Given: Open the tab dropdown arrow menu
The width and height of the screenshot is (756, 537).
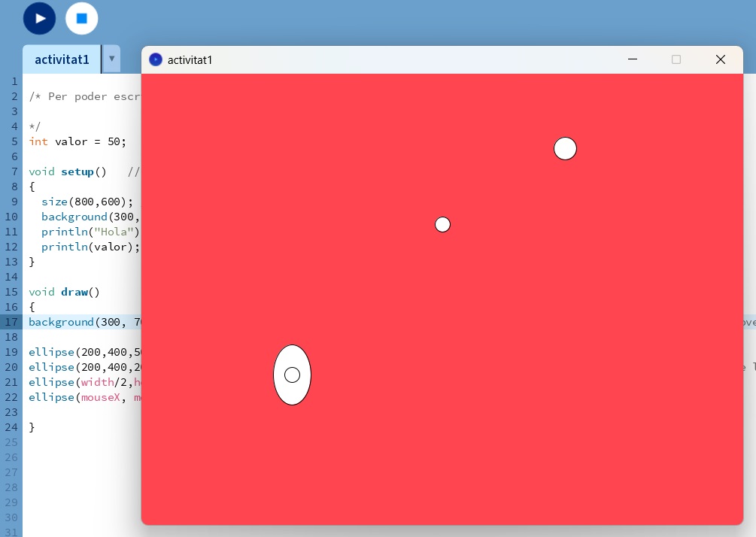Looking at the screenshot, I should (111, 59).
